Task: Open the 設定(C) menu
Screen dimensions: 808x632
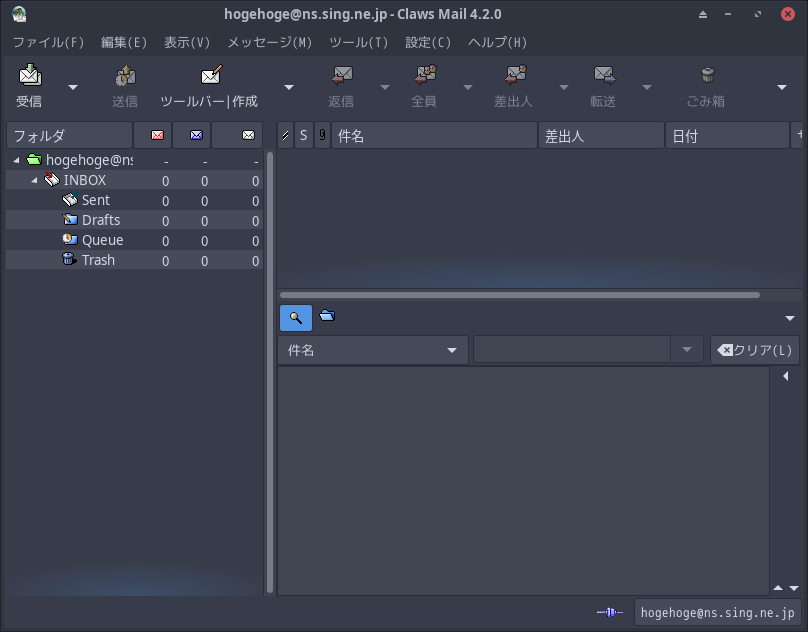Action: 428,42
